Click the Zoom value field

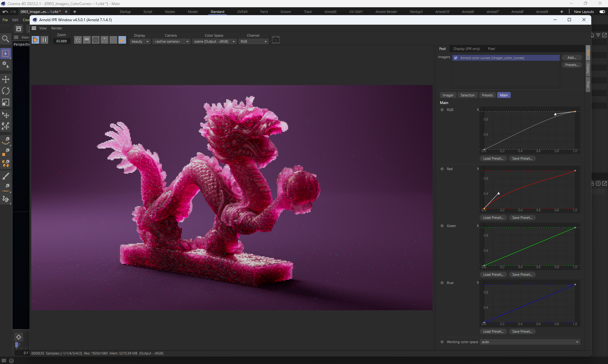61,41
